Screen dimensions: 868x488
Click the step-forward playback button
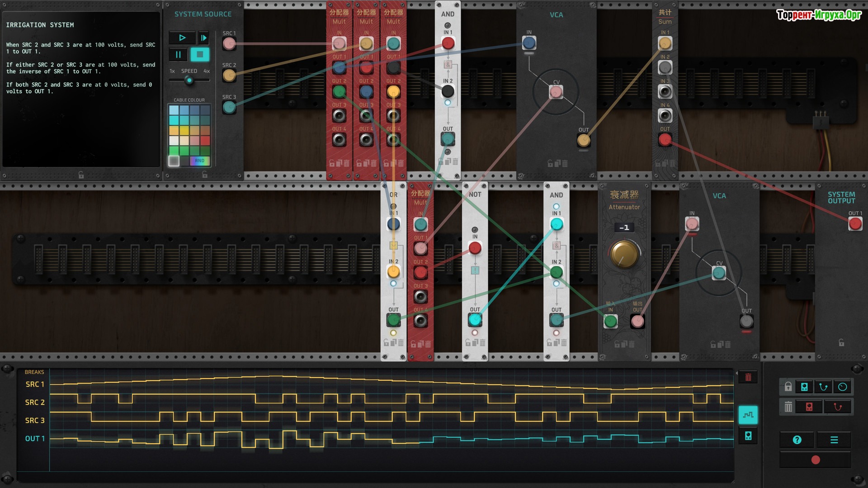coord(203,38)
